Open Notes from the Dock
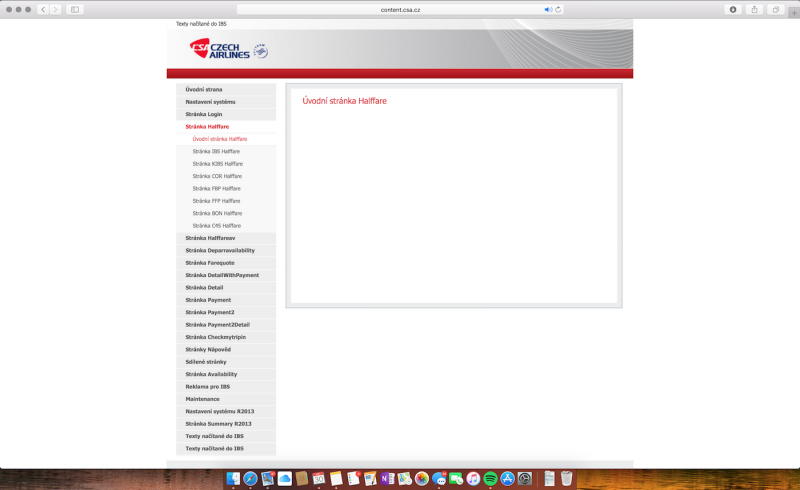800x490 pixels. click(336, 478)
